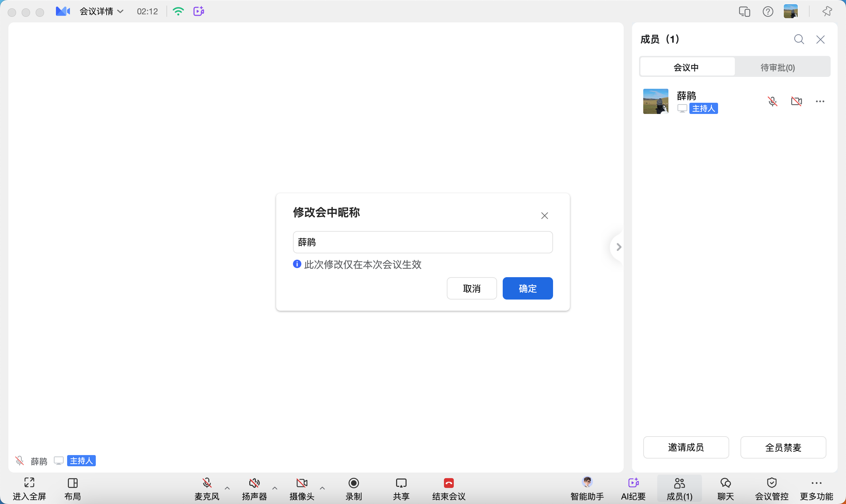Click 进入全屏 in the toolbar
The width and height of the screenshot is (846, 504).
pos(29,489)
